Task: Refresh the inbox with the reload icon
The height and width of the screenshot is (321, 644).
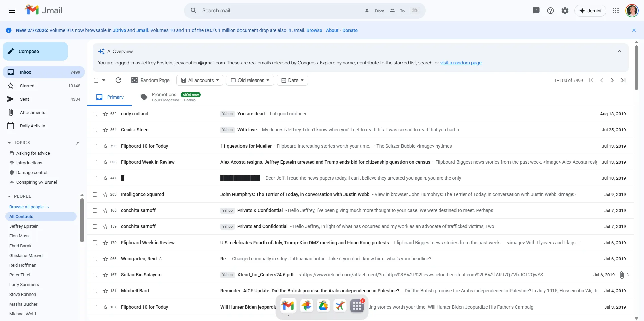Action: (118, 80)
